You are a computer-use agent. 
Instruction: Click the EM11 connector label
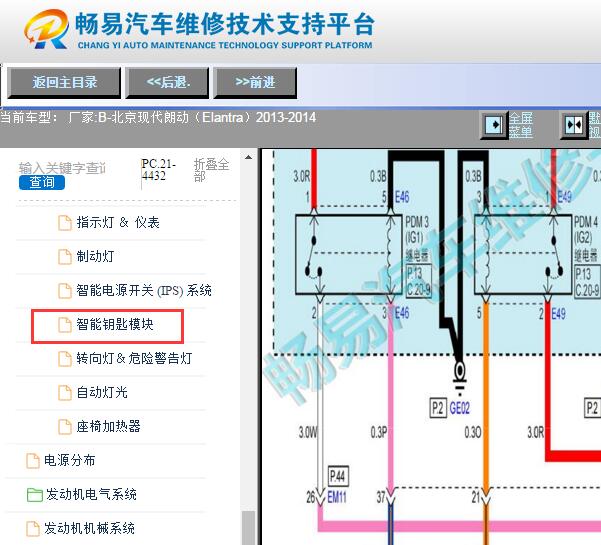point(337,497)
